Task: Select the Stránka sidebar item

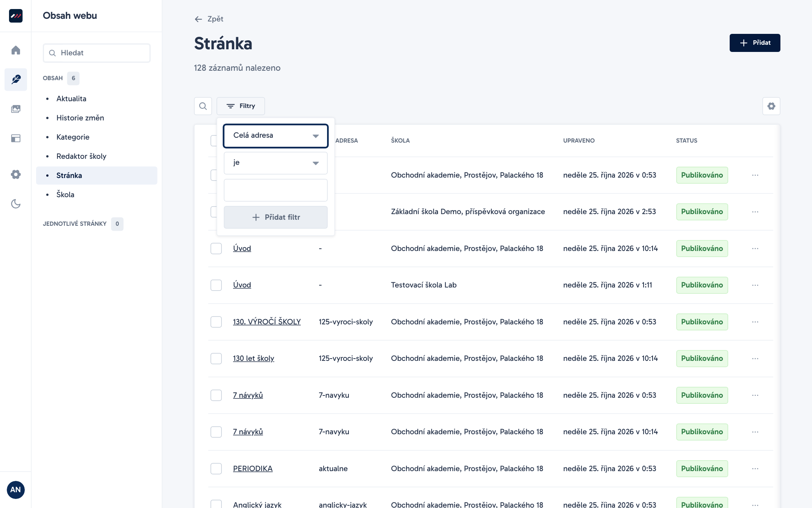Action: click(97, 175)
